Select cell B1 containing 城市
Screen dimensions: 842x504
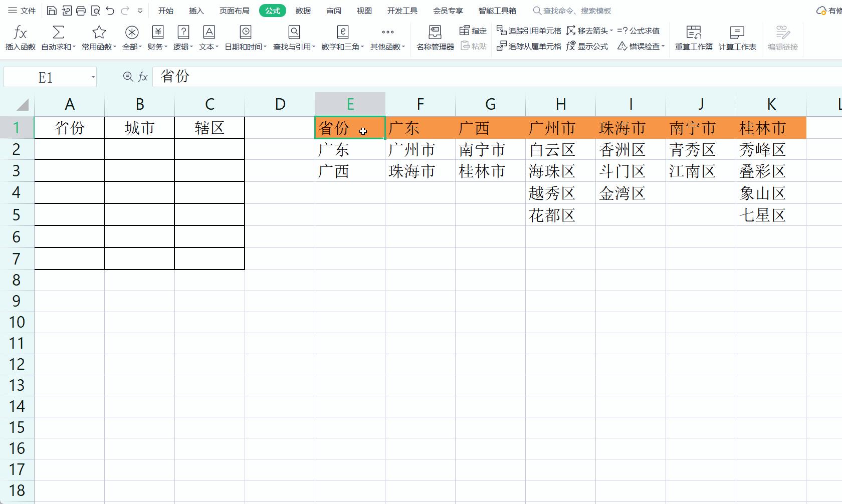click(139, 128)
